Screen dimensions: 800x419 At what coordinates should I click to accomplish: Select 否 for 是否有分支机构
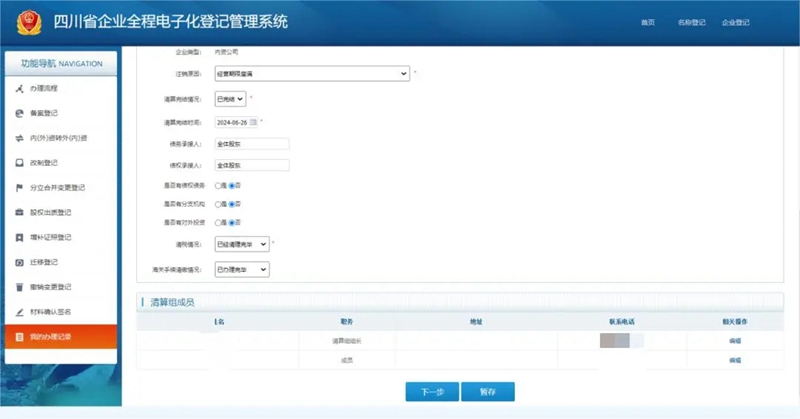[x=232, y=204]
